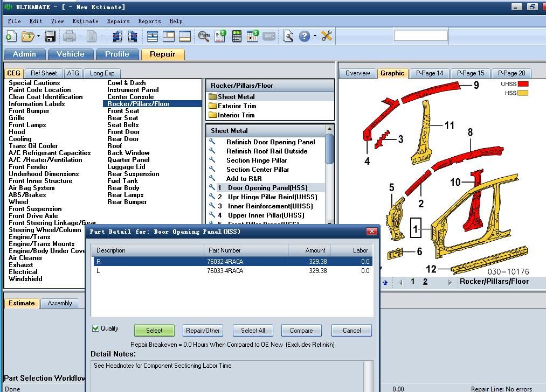Click the Compare button

[x=301, y=331]
